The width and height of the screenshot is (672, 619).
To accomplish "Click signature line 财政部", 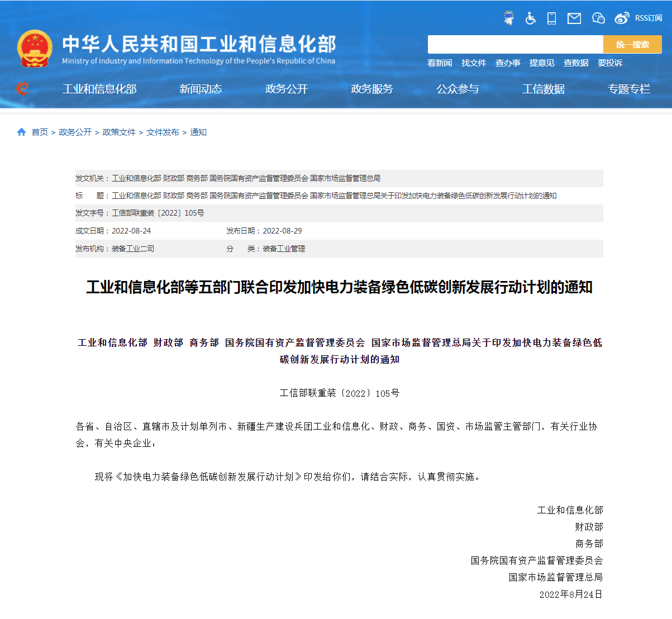I will coord(589,527).
